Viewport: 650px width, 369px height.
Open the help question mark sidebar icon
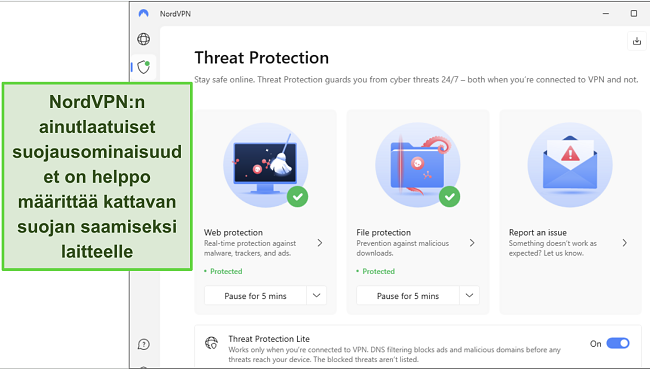pos(143,344)
